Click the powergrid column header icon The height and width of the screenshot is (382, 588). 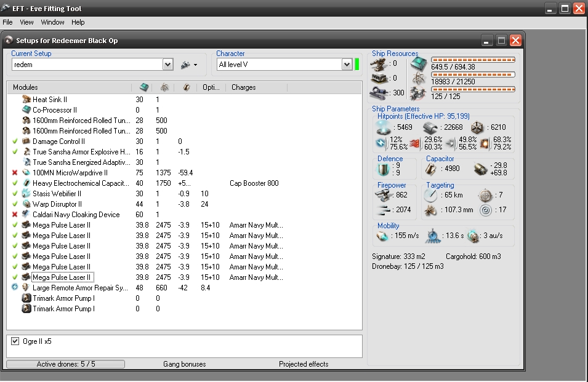164,87
